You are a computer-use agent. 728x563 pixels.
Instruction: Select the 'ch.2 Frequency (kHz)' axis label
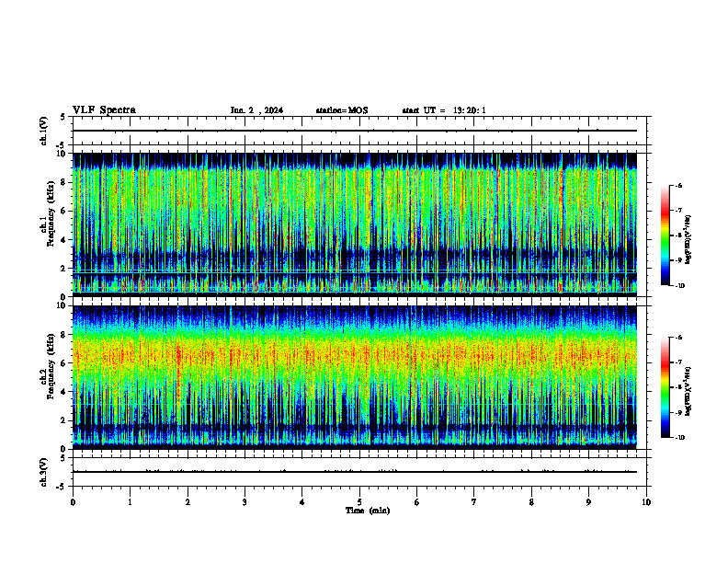[47, 365]
